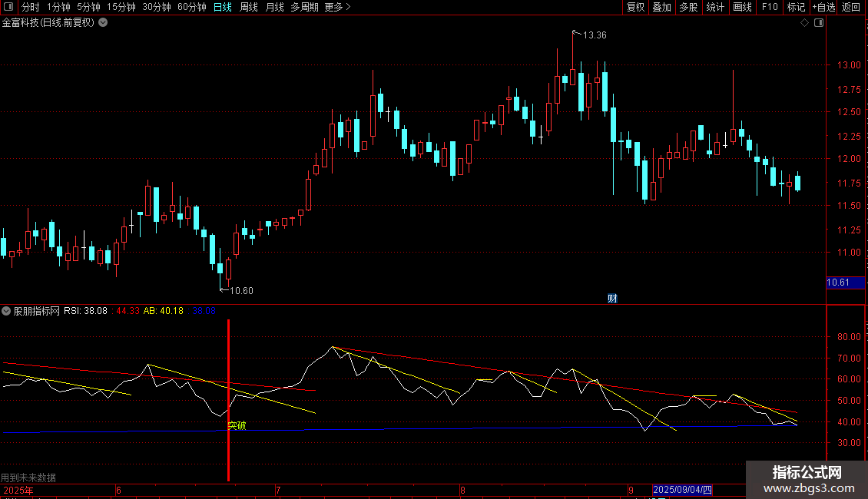The image size is (868, 499).
Task: Click the 2025/09/04/四 date label
Action: pyautogui.click(x=683, y=490)
